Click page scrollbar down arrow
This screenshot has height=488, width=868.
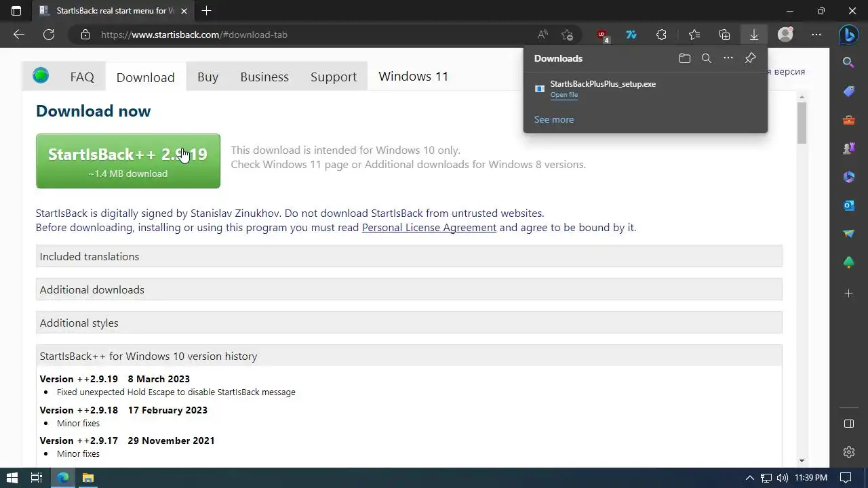click(802, 460)
